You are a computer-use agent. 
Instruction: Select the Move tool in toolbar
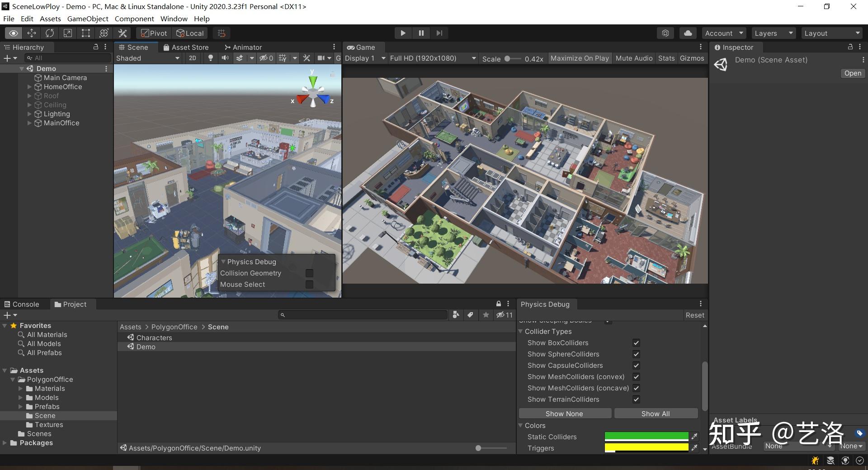click(32, 33)
